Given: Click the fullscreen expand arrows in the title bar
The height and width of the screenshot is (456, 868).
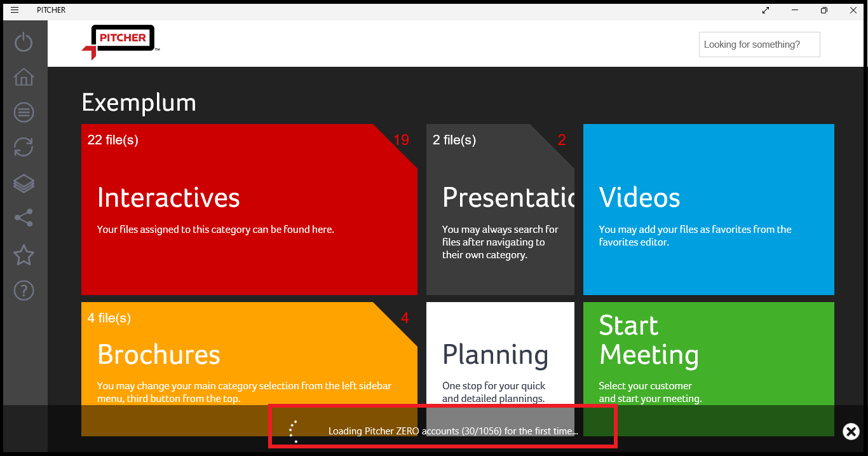Looking at the screenshot, I should click(x=766, y=10).
